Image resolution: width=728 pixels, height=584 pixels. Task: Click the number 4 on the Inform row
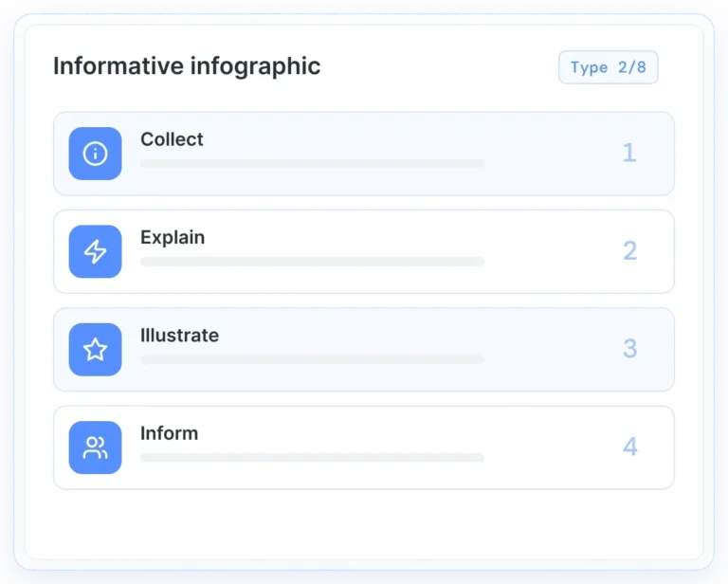629,447
